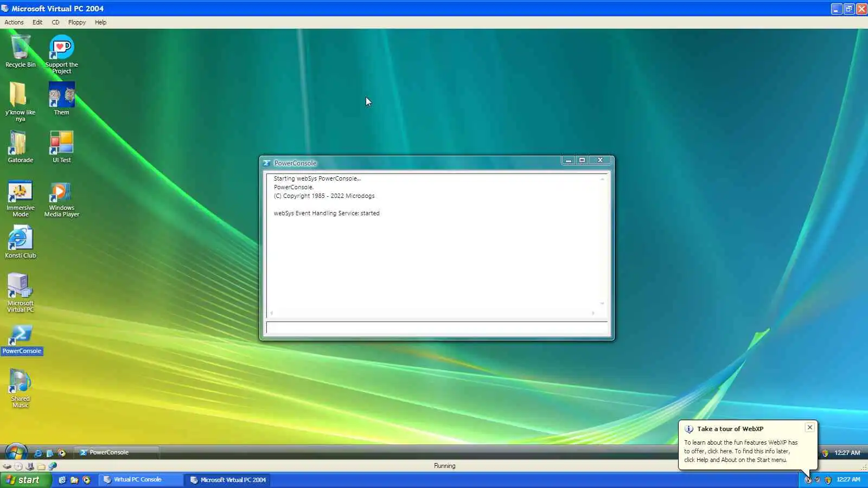The width and height of the screenshot is (868, 488).
Task: Click the hard disk status icon
Action: 7,466
